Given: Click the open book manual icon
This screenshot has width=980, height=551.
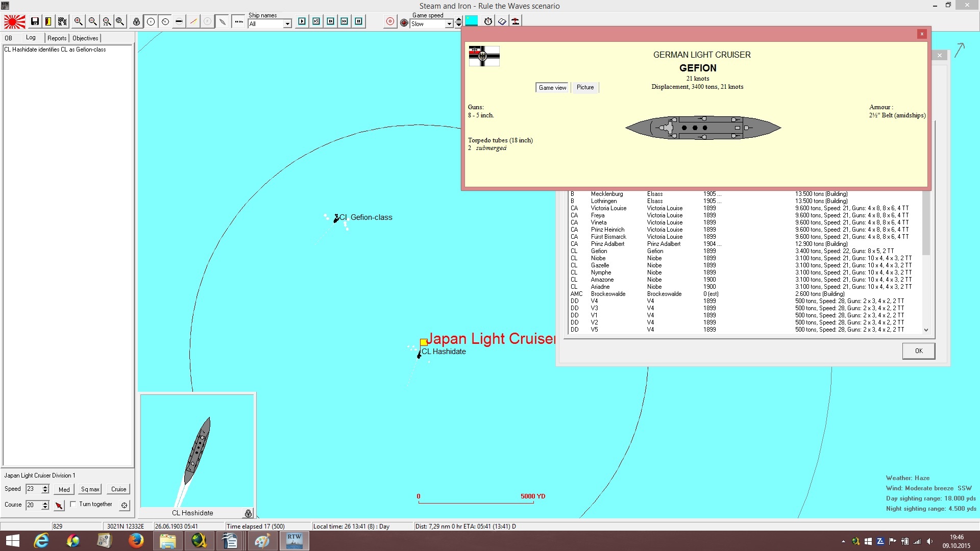Looking at the screenshot, I should tap(502, 21).
